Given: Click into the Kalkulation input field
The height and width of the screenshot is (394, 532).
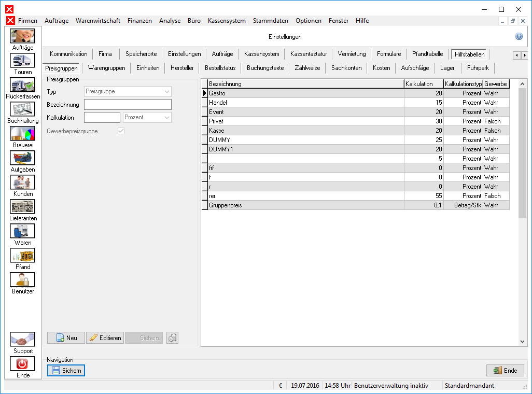Looking at the screenshot, I should tap(102, 117).
